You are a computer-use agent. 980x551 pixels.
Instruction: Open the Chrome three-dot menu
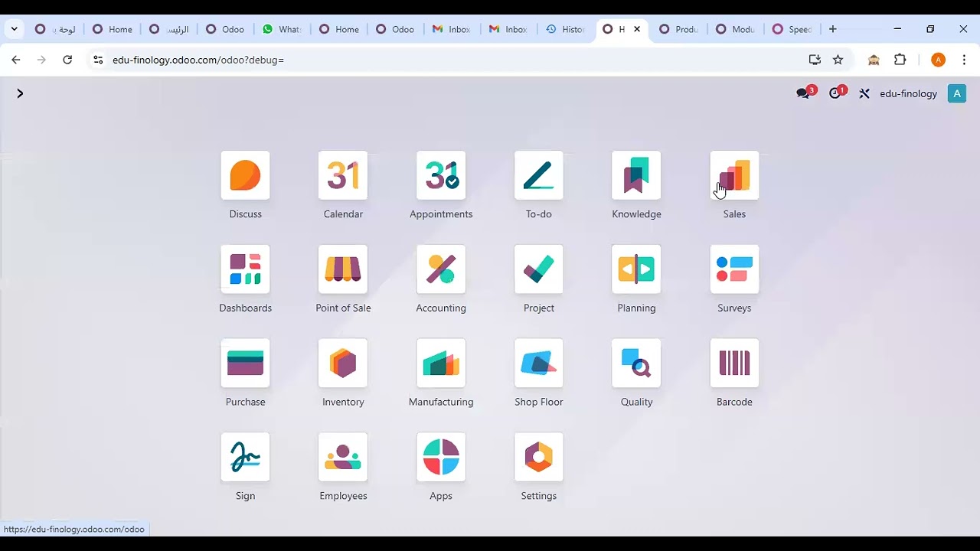click(964, 60)
